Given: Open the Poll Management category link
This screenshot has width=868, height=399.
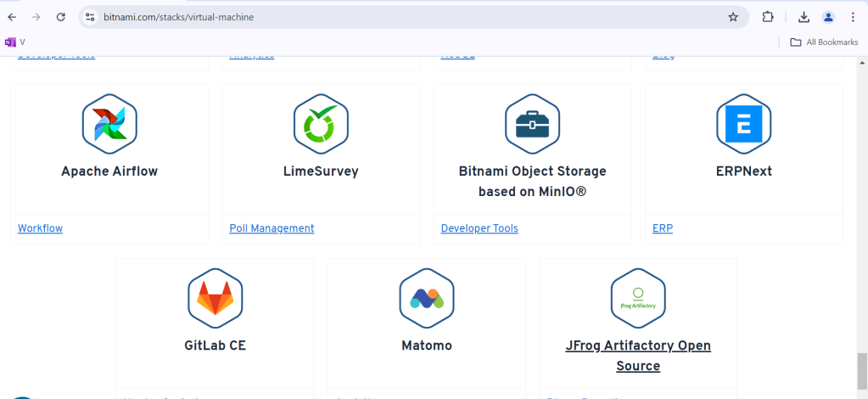Looking at the screenshot, I should [x=272, y=228].
